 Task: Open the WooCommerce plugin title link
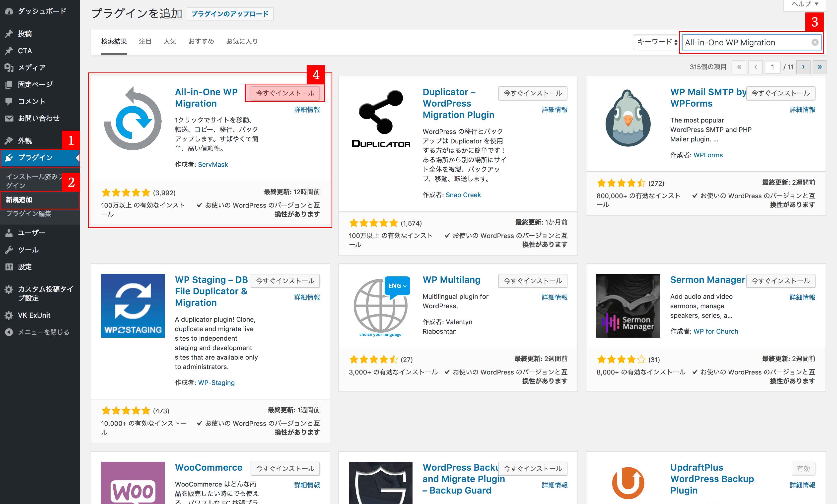(x=209, y=468)
